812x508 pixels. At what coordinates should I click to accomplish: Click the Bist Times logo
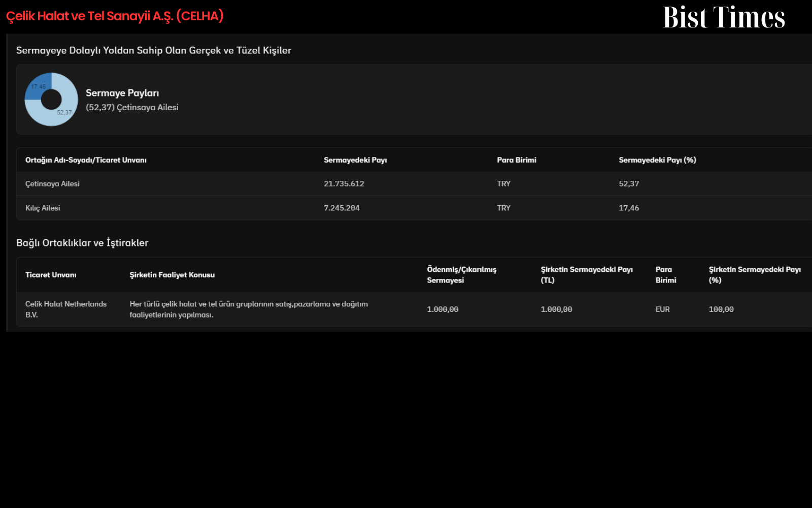[x=724, y=17]
